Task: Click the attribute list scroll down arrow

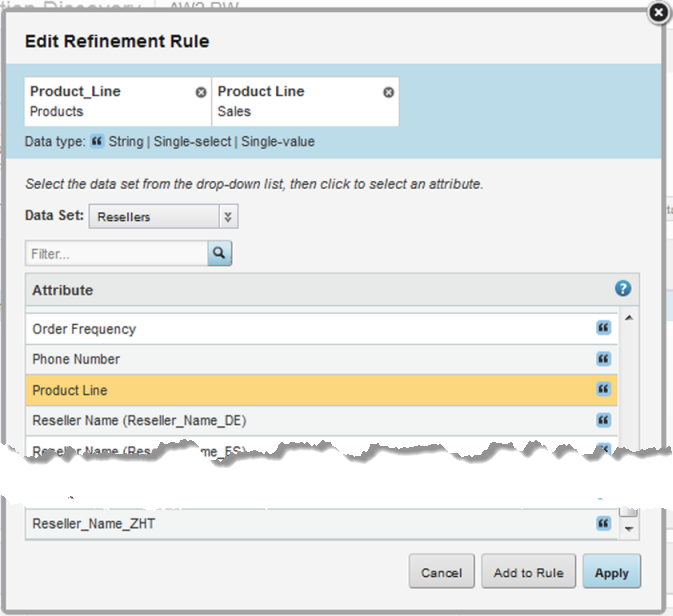Action: pyautogui.click(x=629, y=529)
